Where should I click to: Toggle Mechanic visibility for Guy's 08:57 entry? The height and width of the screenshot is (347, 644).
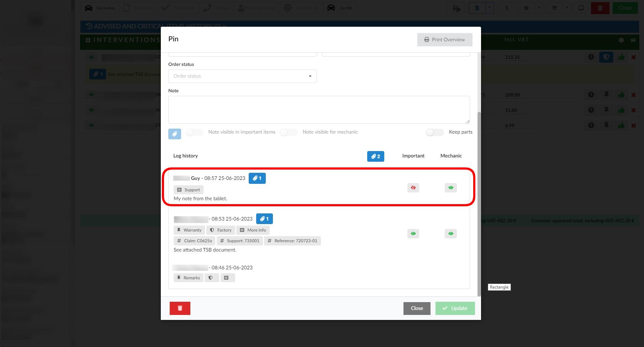pyautogui.click(x=451, y=188)
